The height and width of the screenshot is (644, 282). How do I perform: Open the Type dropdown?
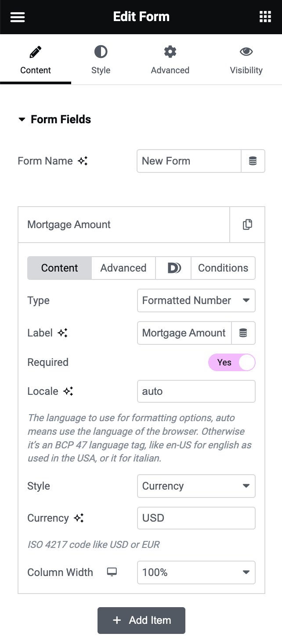(196, 301)
